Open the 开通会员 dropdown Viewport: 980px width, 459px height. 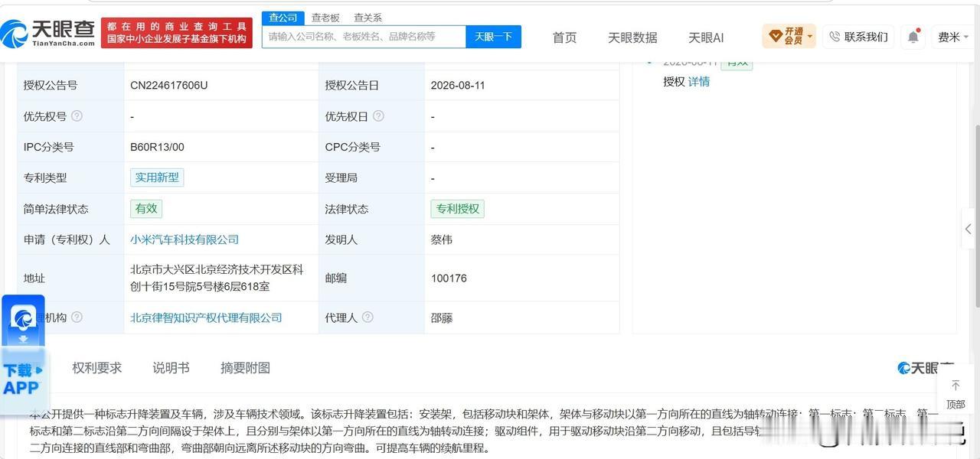(789, 36)
